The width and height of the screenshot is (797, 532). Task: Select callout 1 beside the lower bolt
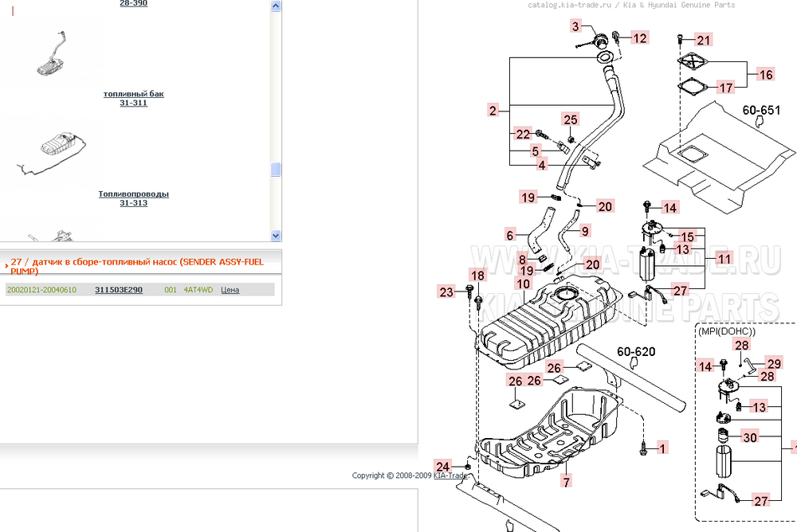tap(662, 448)
